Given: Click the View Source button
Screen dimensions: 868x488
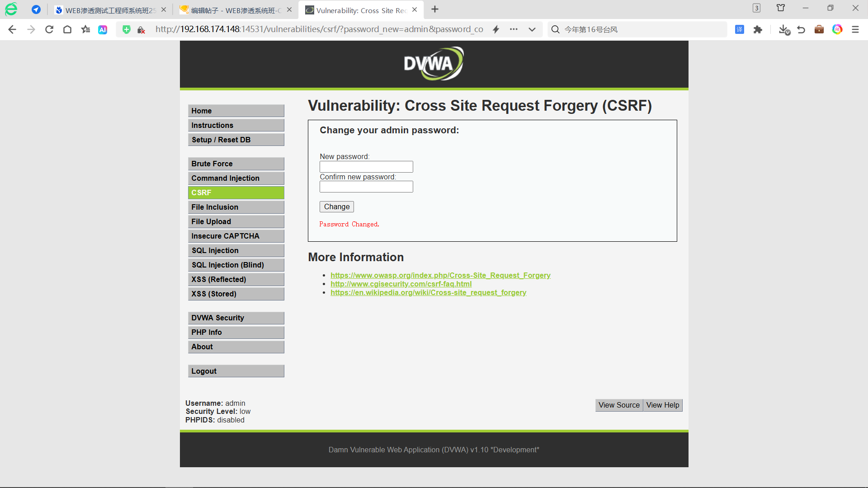Looking at the screenshot, I should [x=618, y=405].
